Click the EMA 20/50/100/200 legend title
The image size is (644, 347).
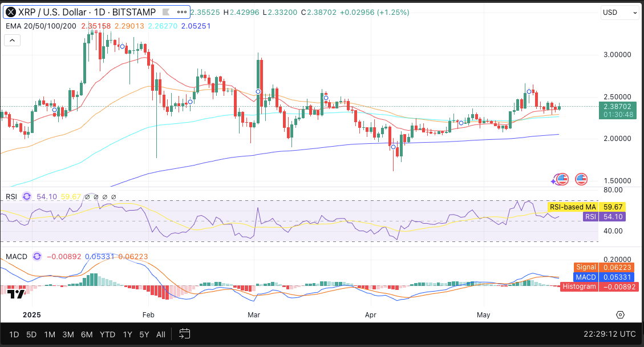pyautogui.click(x=41, y=26)
